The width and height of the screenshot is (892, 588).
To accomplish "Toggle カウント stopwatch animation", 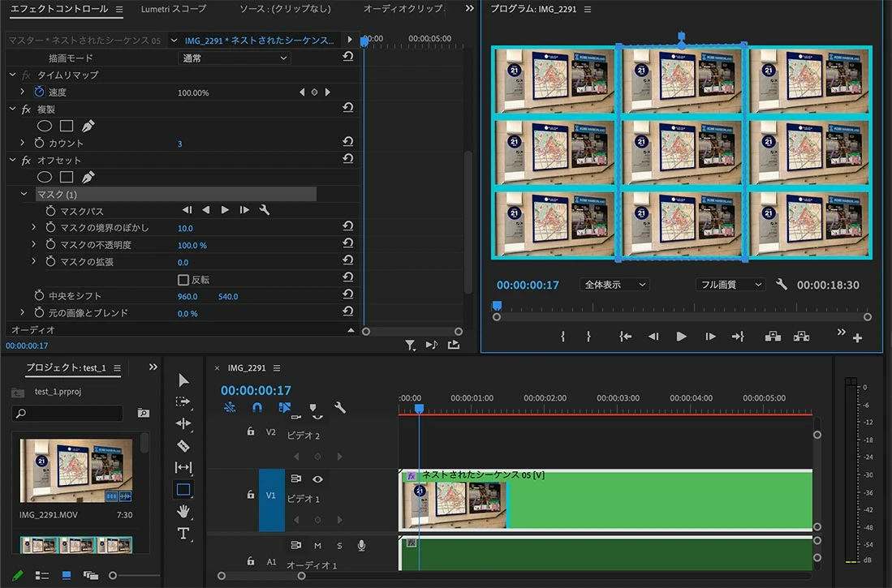I will pyautogui.click(x=39, y=143).
